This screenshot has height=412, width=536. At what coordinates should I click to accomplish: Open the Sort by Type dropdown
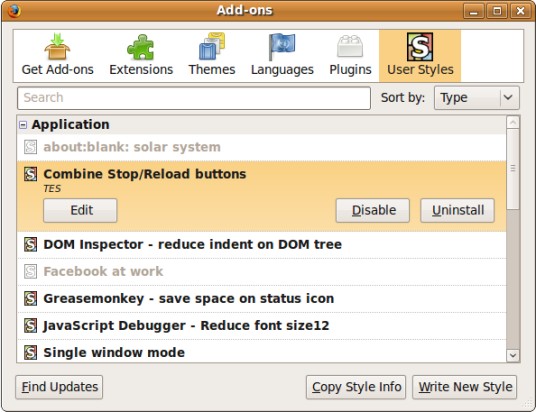coord(477,98)
